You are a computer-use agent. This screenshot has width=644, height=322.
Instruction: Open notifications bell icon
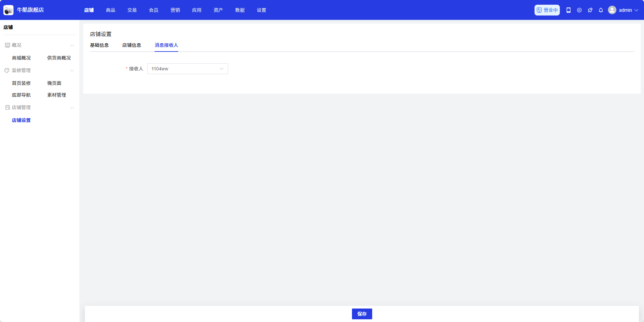tap(601, 10)
